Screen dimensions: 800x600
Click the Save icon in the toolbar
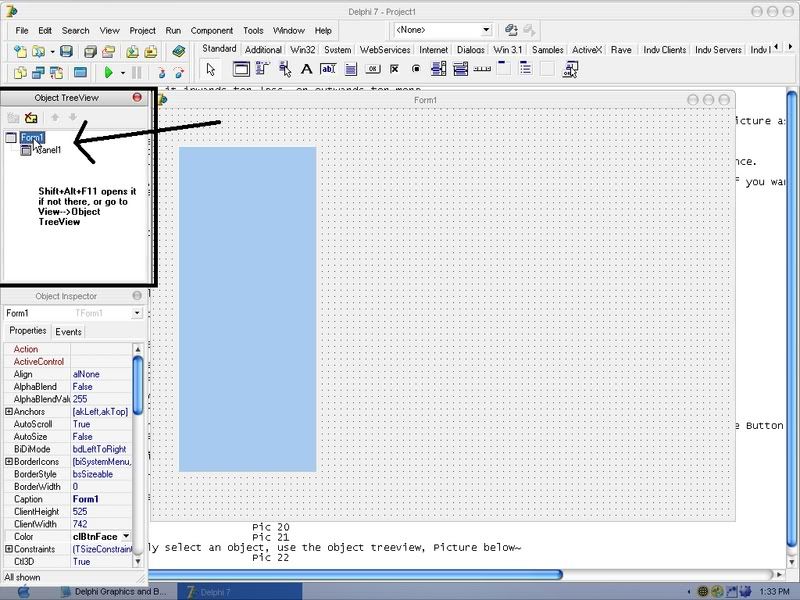(x=66, y=51)
